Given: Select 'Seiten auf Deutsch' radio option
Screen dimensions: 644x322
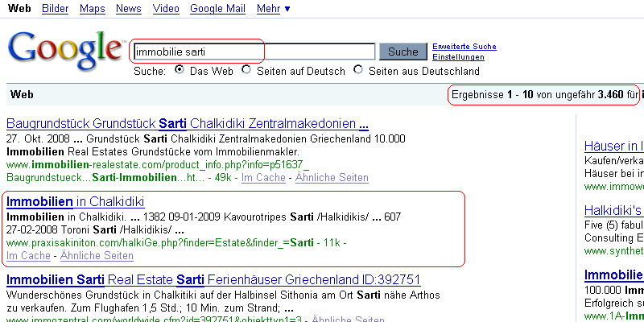Looking at the screenshot, I should point(246,70).
